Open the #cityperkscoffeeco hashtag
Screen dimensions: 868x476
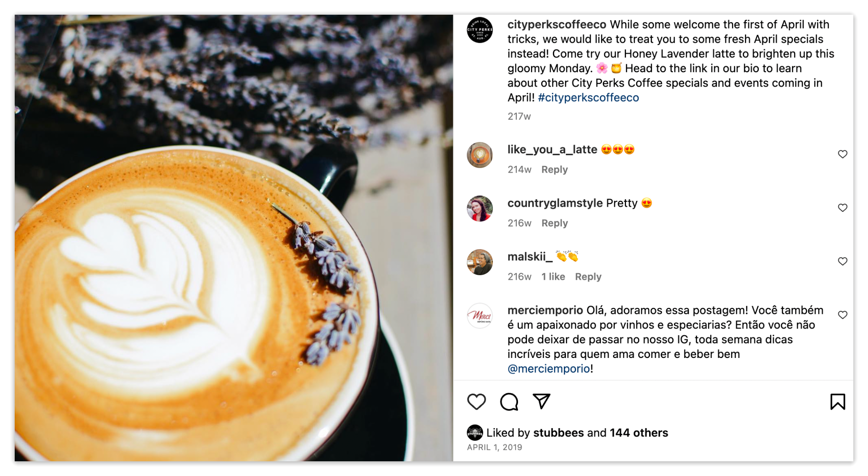click(x=588, y=97)
